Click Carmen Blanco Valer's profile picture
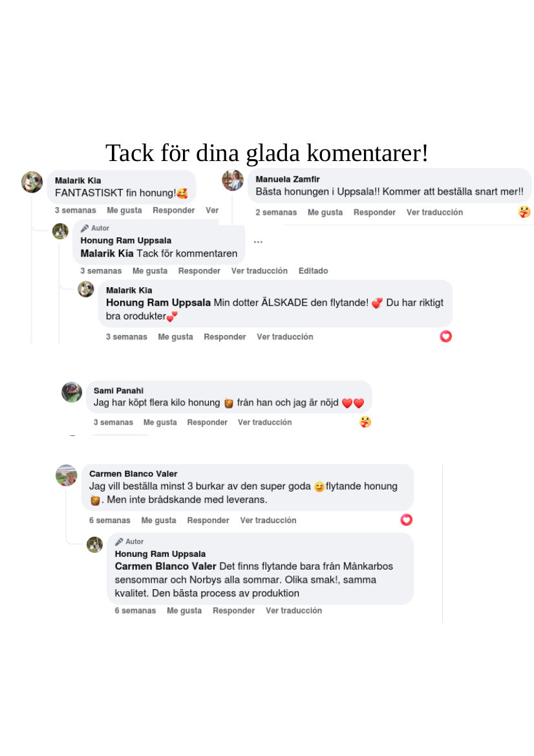534x756 pixels. [67, 475]
